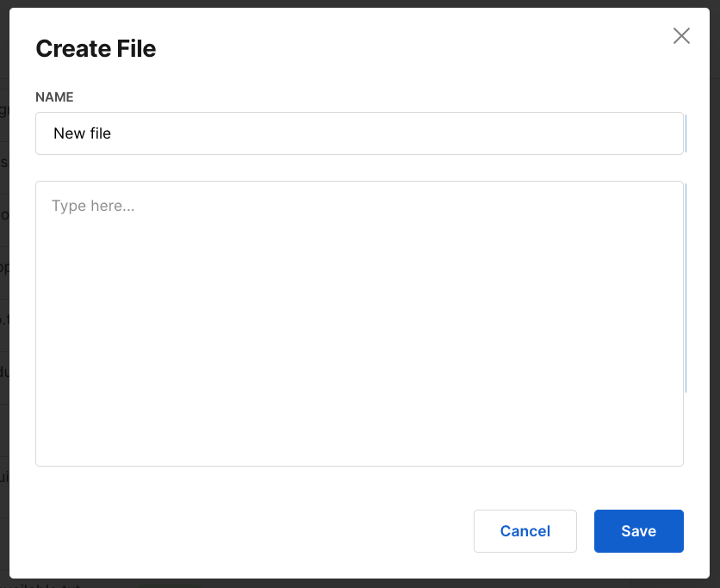Dismiss the dialog using the top-right X icon
The width and height of the screenshot is (720, 588).
tap(681, 35)
